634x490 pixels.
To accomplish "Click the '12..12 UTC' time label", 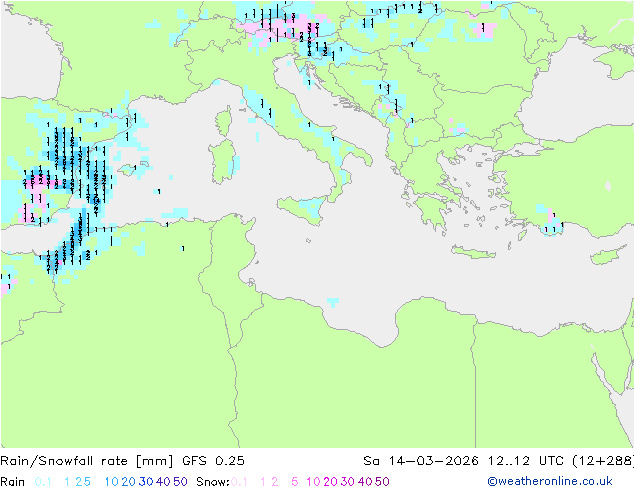I will tap(525, 461).
